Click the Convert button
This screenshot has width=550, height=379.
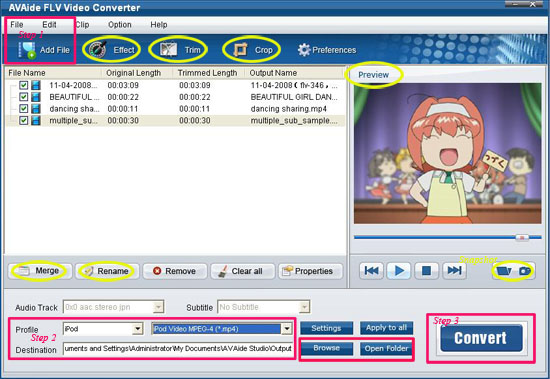[481, 338]
